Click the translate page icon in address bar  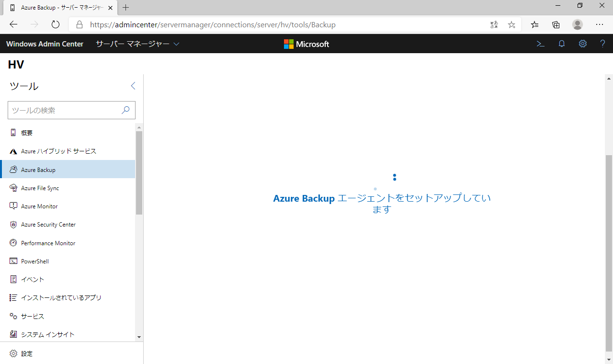point(494,24)
